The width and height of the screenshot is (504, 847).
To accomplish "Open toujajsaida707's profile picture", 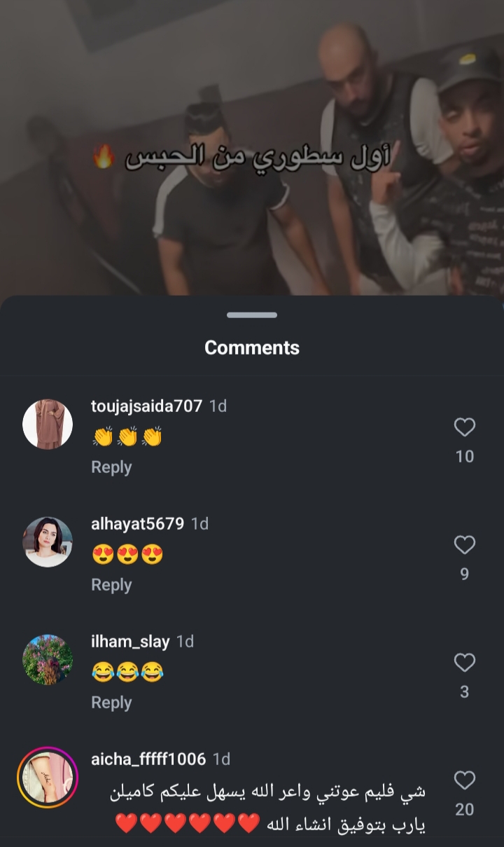I will pos(48,424).
